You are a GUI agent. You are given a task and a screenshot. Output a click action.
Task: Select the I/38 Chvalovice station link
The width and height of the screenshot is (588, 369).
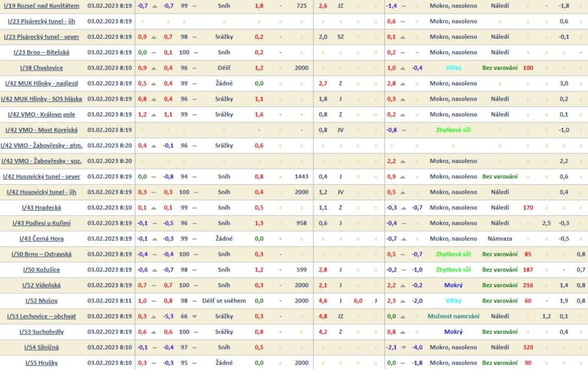tap(41, 68)
